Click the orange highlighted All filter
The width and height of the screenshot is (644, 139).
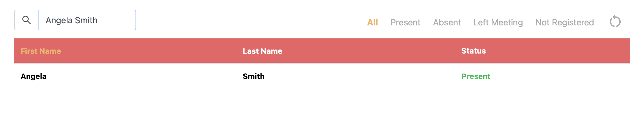[372, 22]
